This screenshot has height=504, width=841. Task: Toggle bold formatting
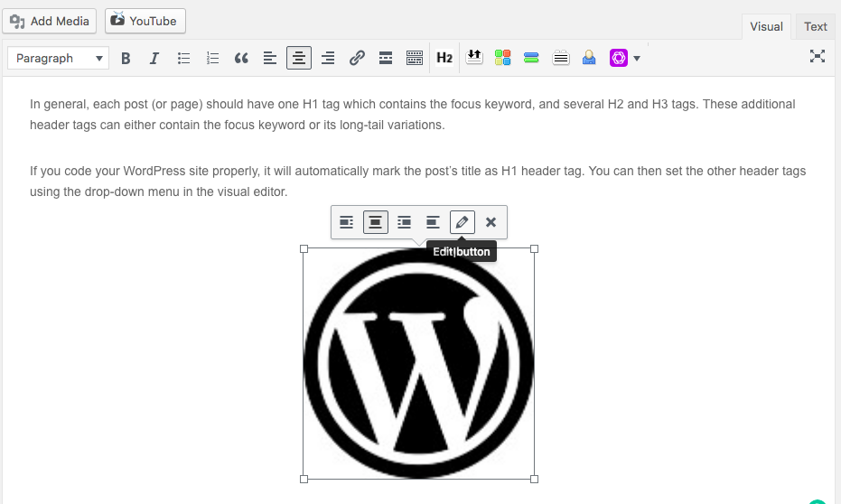[126, 58]
